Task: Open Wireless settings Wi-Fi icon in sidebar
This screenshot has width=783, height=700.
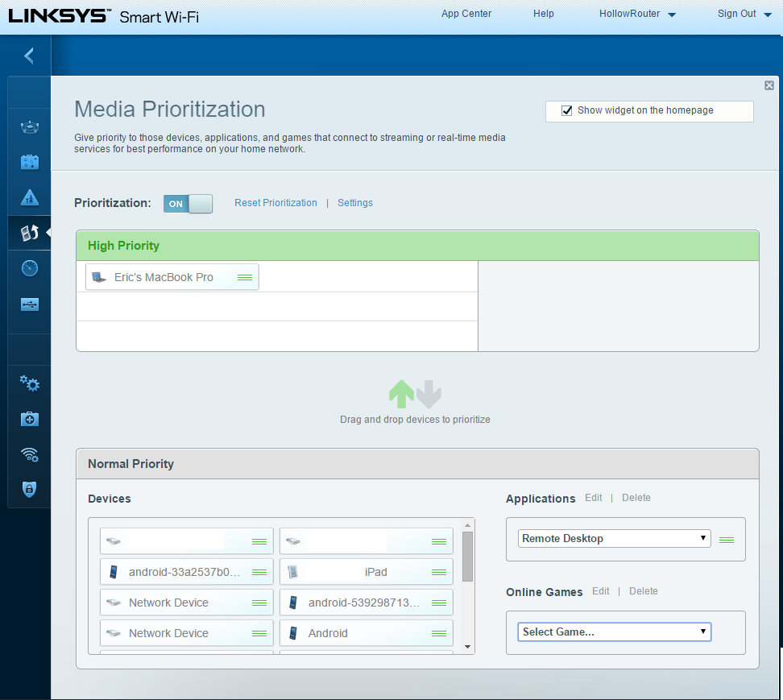Action: click(30, 454)
